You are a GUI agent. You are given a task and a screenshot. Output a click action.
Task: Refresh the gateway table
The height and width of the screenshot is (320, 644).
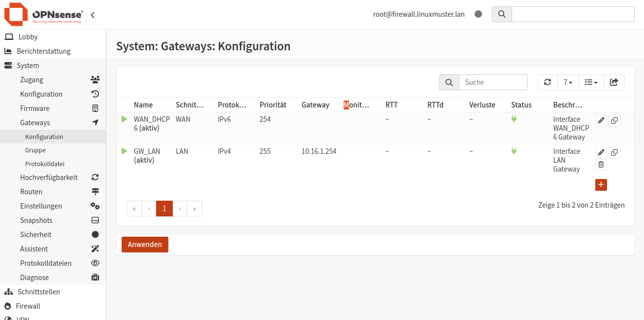(547, 82)
